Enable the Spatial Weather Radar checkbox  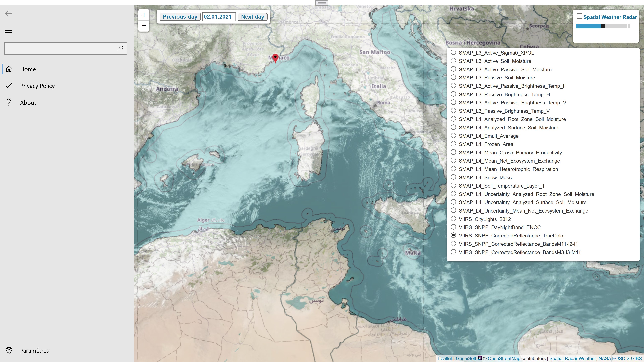pyautogui.click(x=579, y=16)
